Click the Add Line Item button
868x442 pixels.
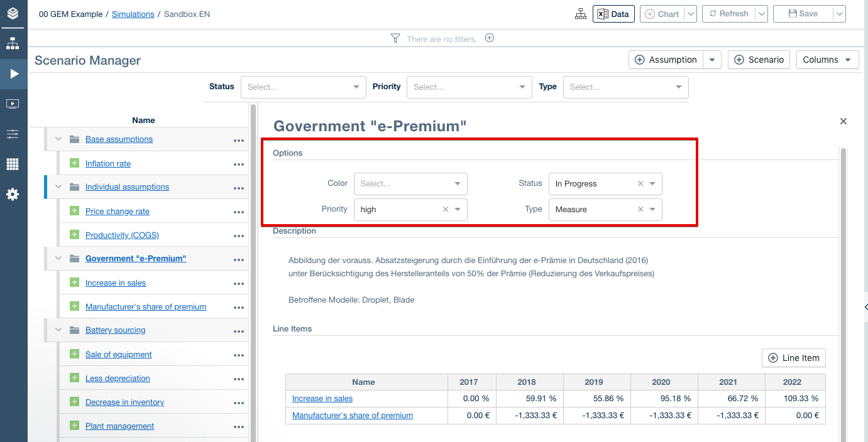click(793, 358)
